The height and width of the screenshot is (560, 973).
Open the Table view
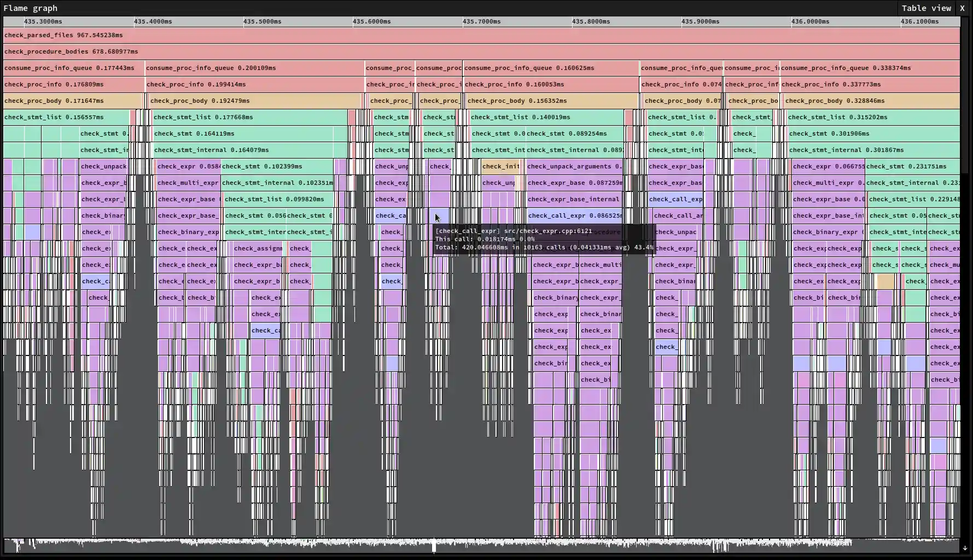pyautogui.click(x=926, y=8)
